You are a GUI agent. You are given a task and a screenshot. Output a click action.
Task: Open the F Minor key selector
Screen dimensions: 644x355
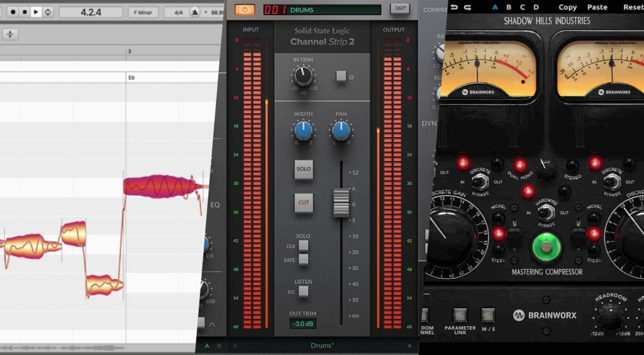[x=143, y=13]
